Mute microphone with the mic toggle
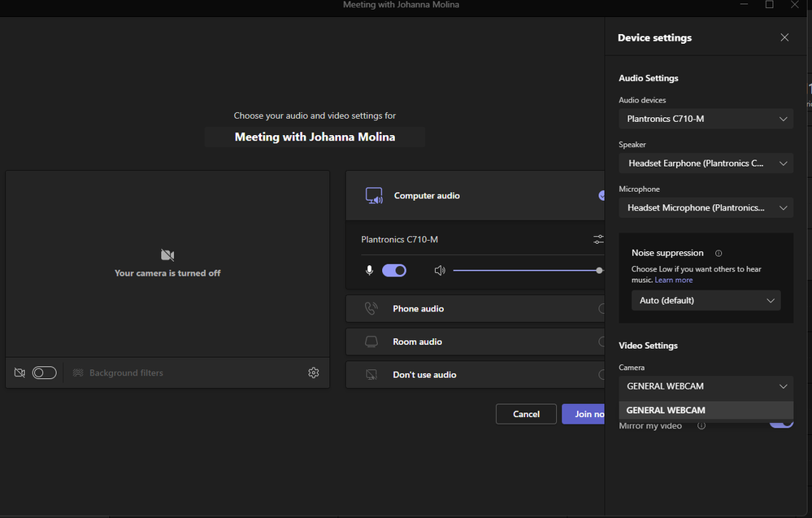 [394, 271]
